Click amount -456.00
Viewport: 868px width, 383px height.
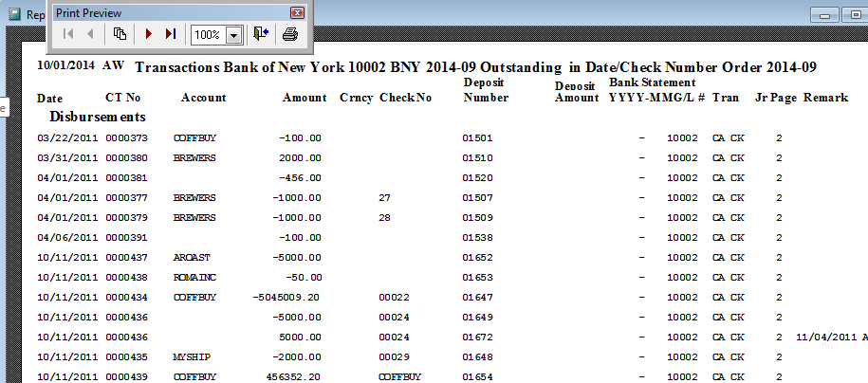pos(300,177)
